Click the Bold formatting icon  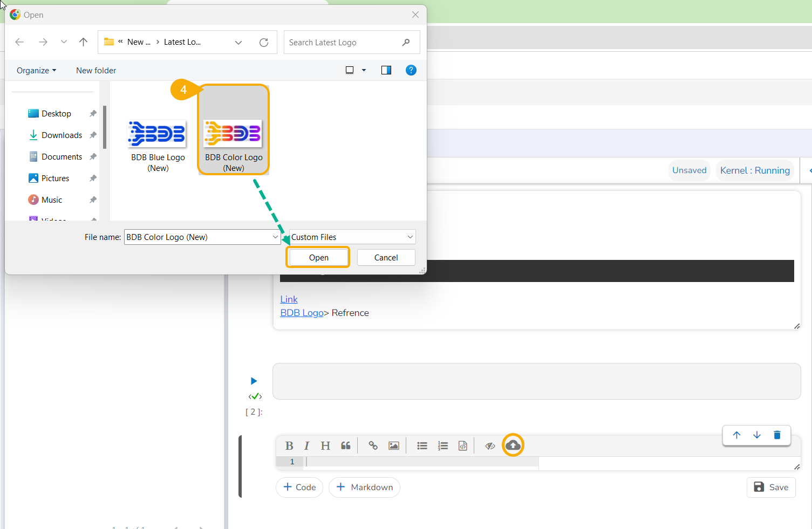pyautogui.click(x=289, y=445)
